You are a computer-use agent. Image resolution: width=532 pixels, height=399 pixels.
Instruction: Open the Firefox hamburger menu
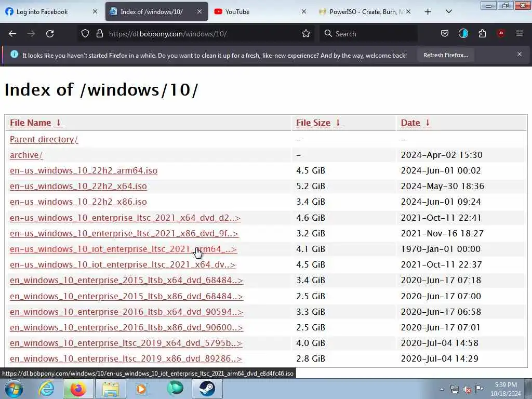[x=520, y=33]
